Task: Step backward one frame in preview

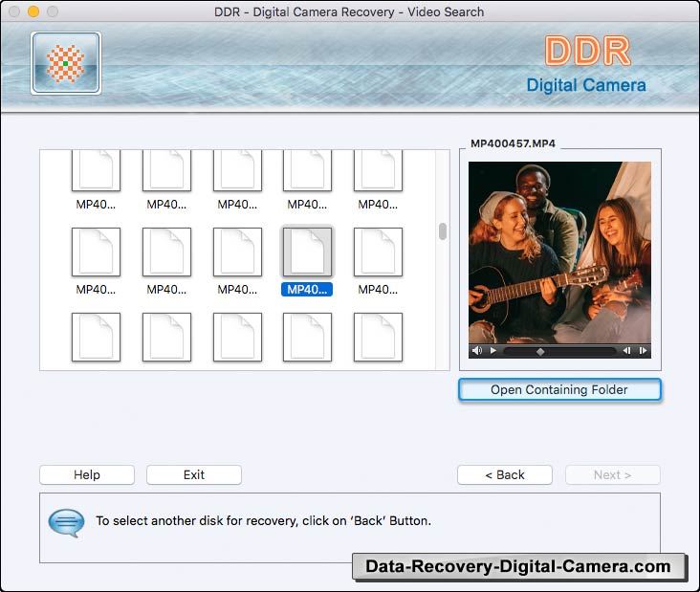Action: (x=626, y=350)
